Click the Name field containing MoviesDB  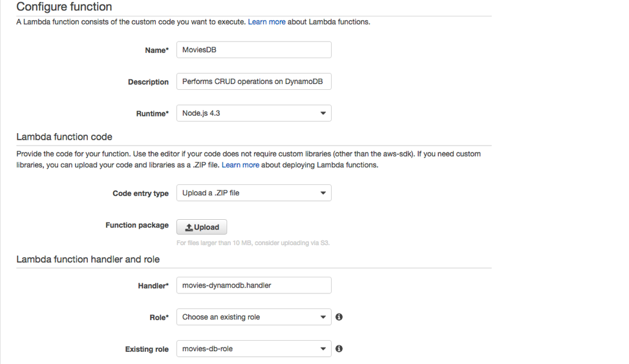254,50
